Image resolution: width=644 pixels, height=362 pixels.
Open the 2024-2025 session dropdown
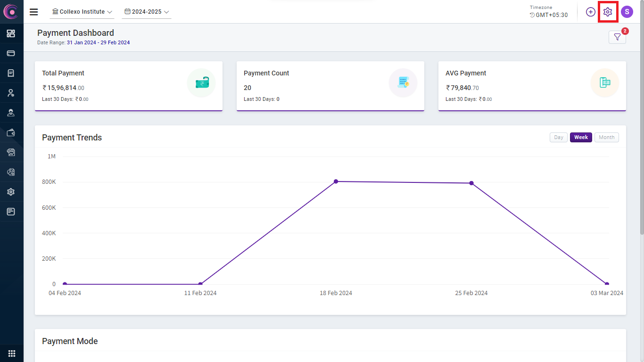click(146, 12)
